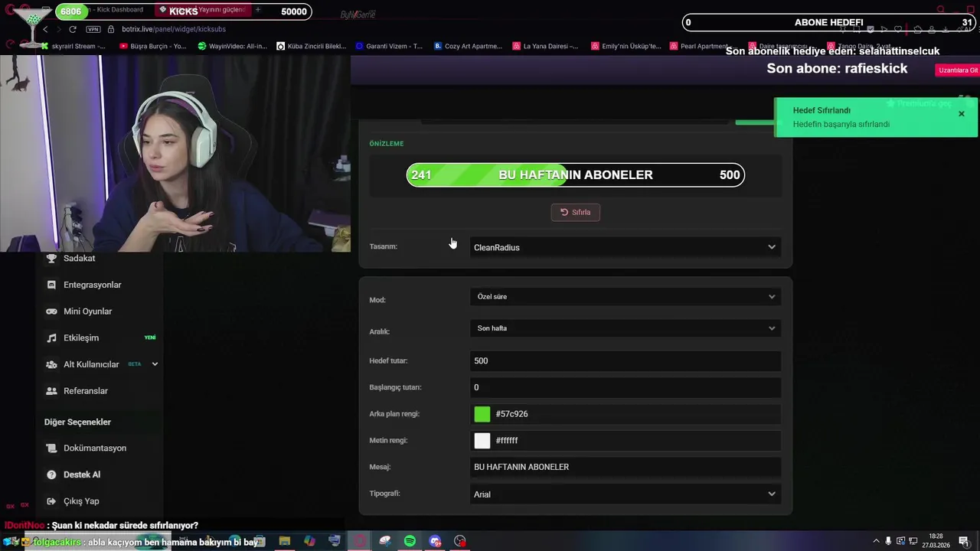Click the Dokümantasyon book icon
Viewport: 980px width, 551px height.
coord(51,448)
